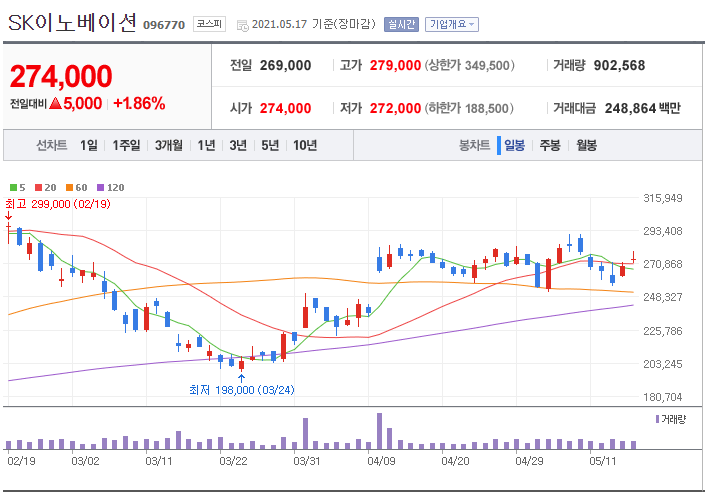Screen dimensions: 705x492
Task: Click the 선차트 label
Action: point(52,145)
